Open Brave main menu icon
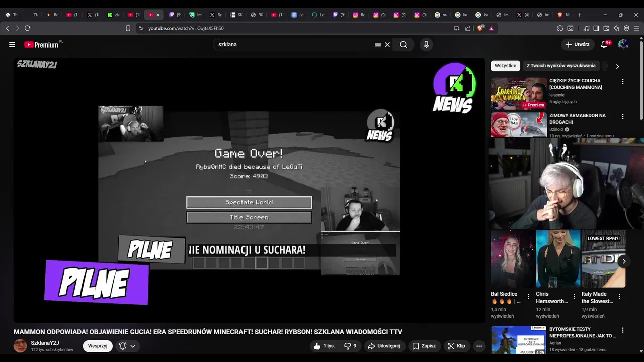The height and width of the screenshot is (362, 644). point(636,28)
